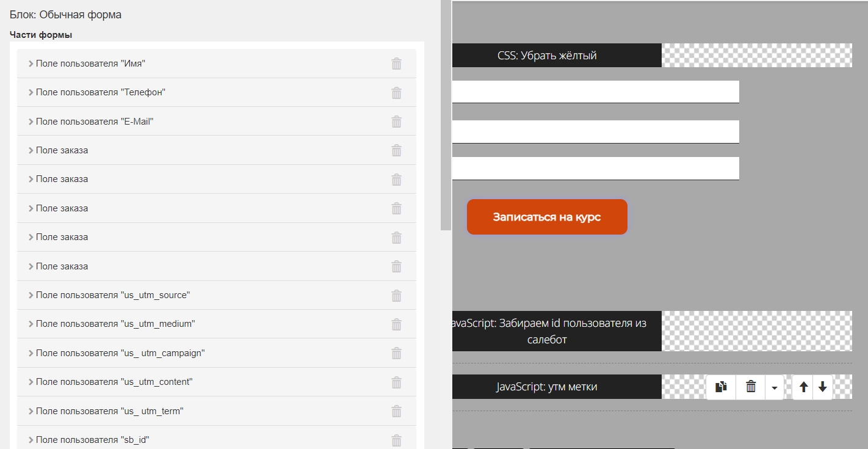Expand the "Имя" user field row
868x449 pixels.
(x=90, y=64)
